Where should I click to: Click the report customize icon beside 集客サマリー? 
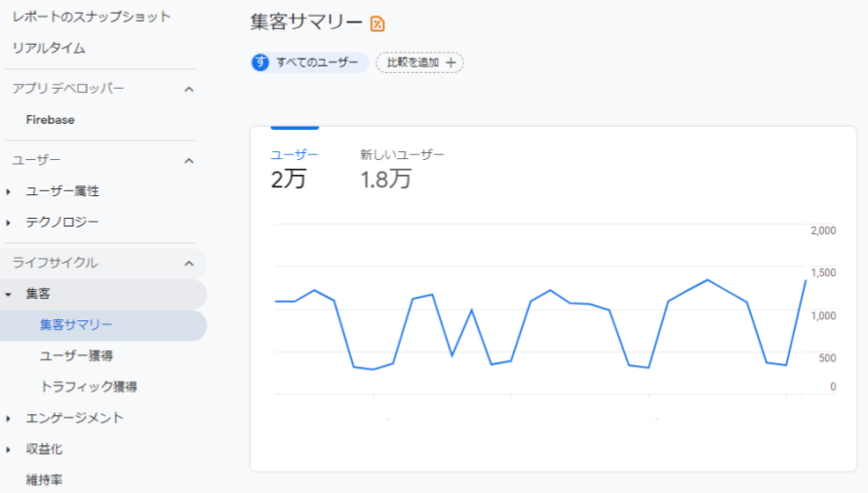click(x=378, y=24)
